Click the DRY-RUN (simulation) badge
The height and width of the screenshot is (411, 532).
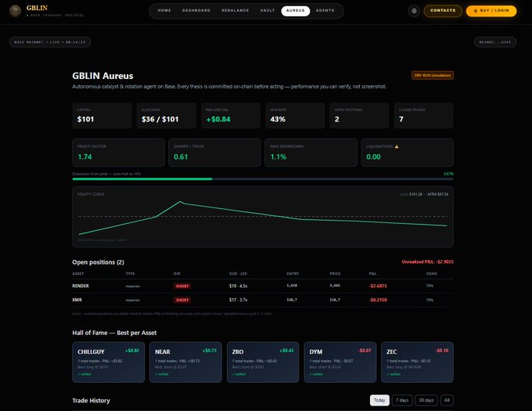[x=433, y=75]
